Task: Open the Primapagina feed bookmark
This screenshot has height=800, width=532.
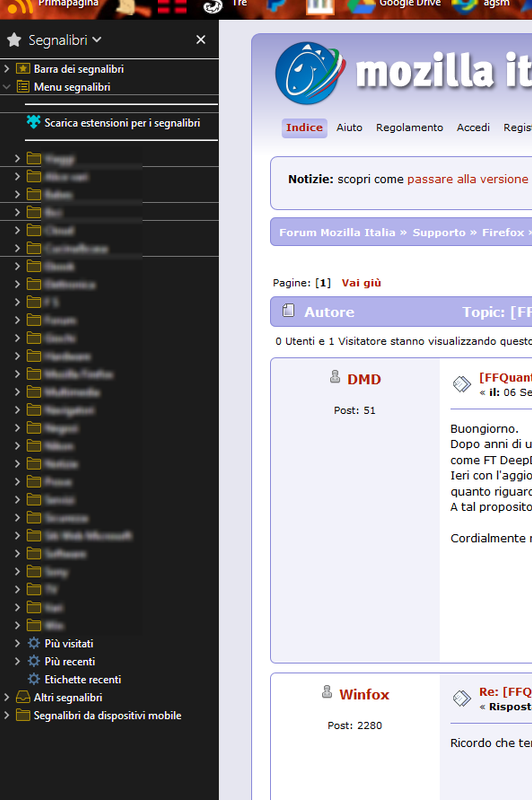Action: point(54,5)
